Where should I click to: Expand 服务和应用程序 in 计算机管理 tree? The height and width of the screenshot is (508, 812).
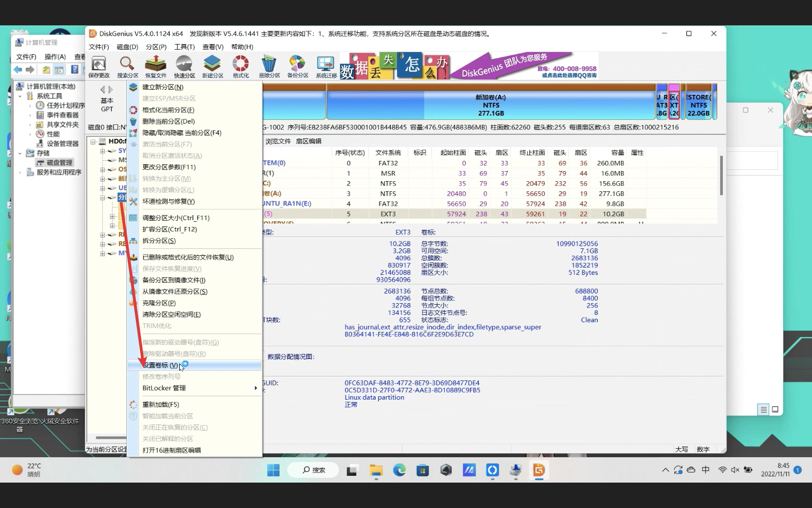20,172
